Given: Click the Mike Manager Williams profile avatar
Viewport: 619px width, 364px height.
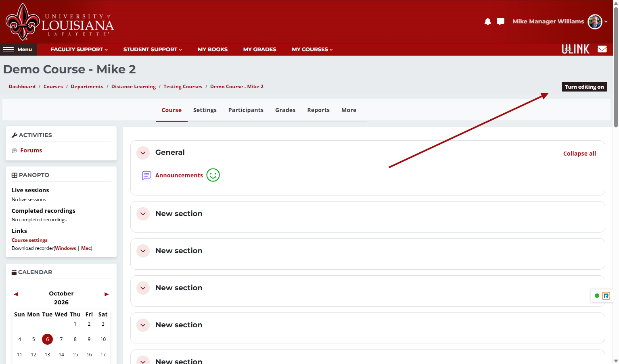Looking at the screenshot, I should pyautogui.click(x=595, y=21).
